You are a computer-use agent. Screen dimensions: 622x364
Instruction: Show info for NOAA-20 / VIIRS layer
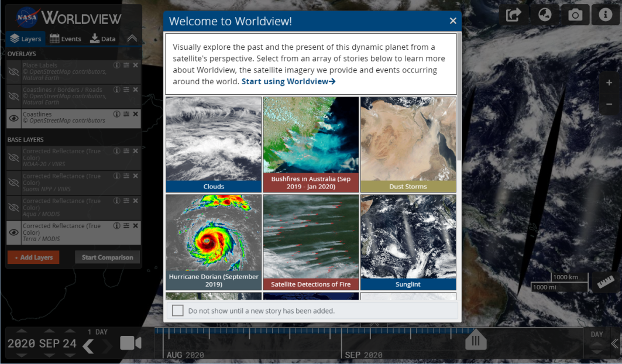pos(116,151)
